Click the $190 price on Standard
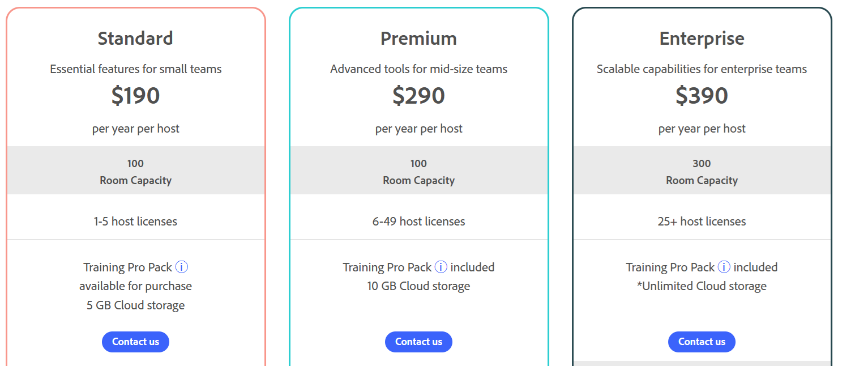Image resolution: width=868 pixels, height=366 pixels. coord(135,96)
